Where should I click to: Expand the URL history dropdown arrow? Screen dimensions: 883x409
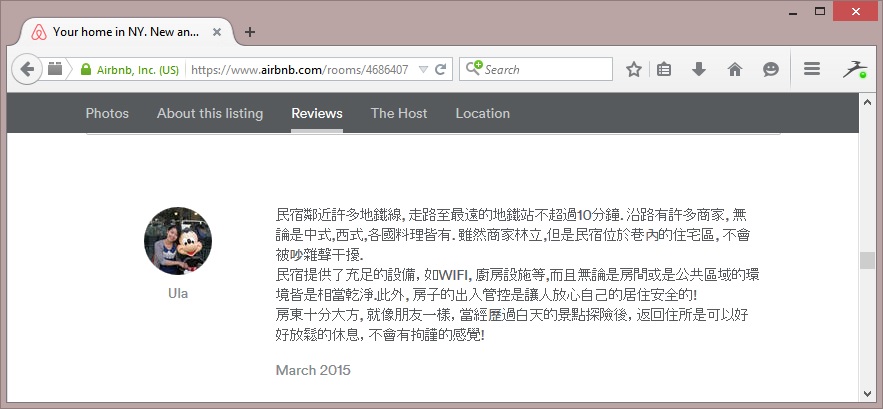tap(423, 70)
